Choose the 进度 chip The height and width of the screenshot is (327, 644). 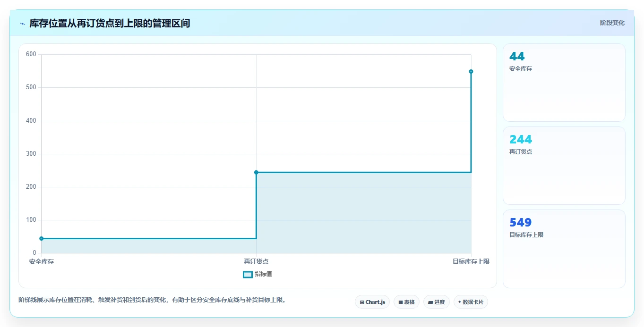click(437, 302)
